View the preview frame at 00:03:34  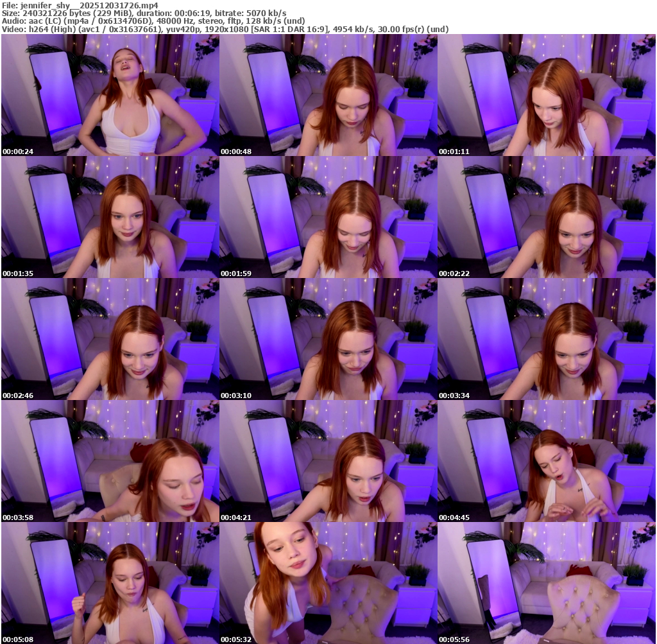coord(547,339)
